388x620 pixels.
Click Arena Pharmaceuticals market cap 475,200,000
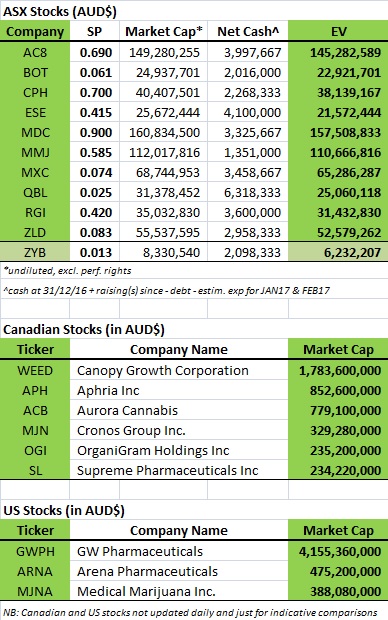338,571
